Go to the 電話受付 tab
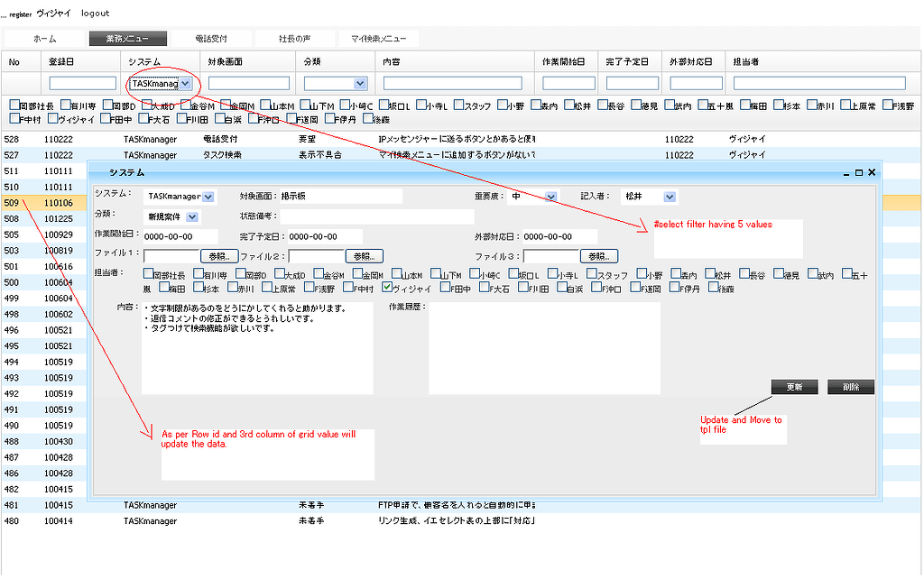 [x=211, y=39]
